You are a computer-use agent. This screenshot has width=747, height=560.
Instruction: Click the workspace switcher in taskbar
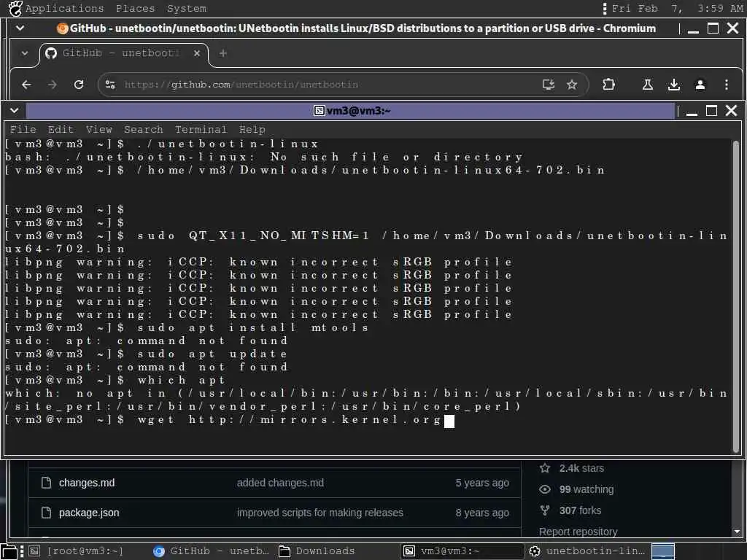[x=662, y=551]
